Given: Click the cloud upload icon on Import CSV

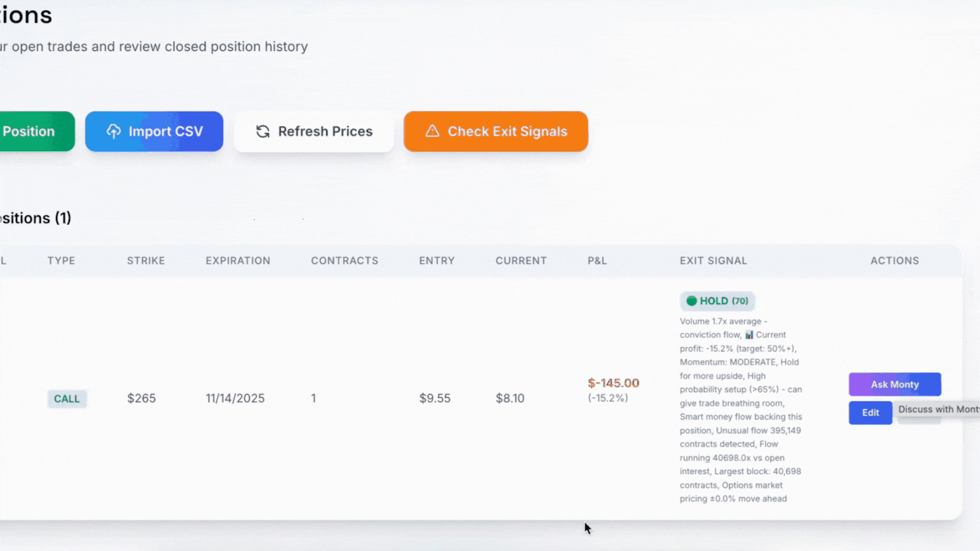Looking at the screenshot, I should pos(113,132).
